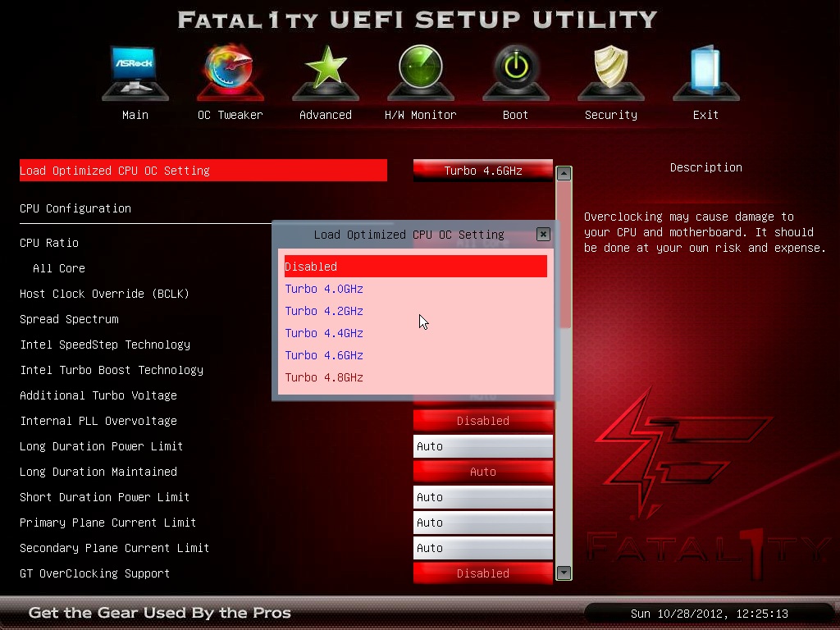Open the Turbo 4.6GHz value button

(482, 171)
